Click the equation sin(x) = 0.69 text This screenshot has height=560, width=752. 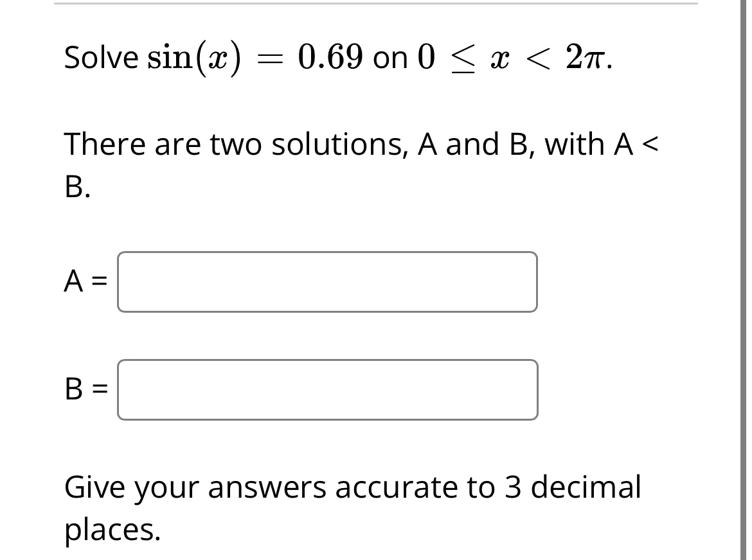pos(244,57)
